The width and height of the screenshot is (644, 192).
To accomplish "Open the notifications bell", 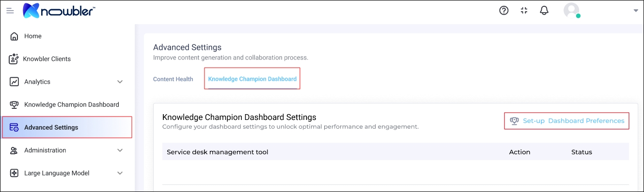I will coord(544,11).
